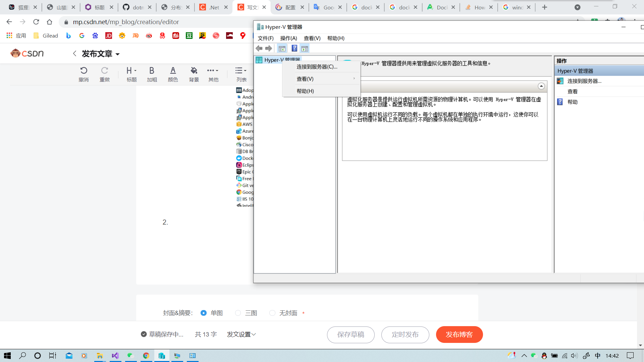Image resolution: width=644 pixels, height=362 pixels.
Task: Open Hyper-V Manager help via question mark icon
Action: click(x=294, y=48)
